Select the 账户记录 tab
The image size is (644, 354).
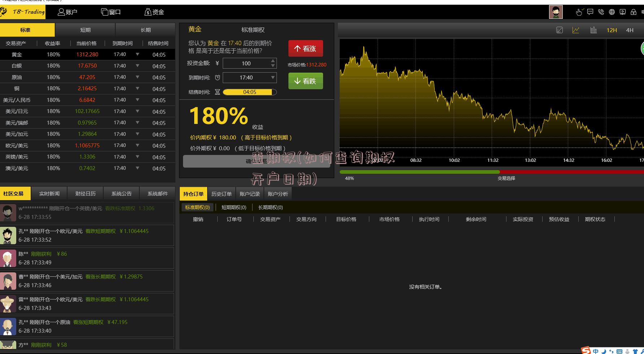coord(250,194)
